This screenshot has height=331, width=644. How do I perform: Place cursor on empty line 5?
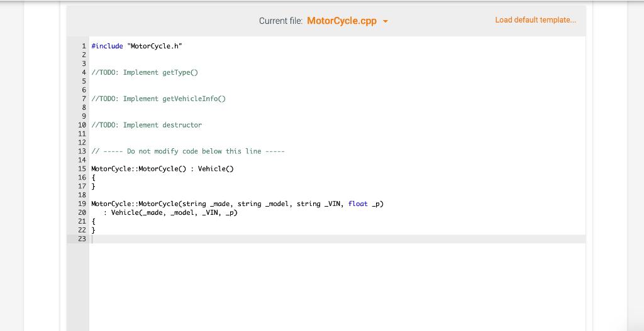(x=337, y=81)
